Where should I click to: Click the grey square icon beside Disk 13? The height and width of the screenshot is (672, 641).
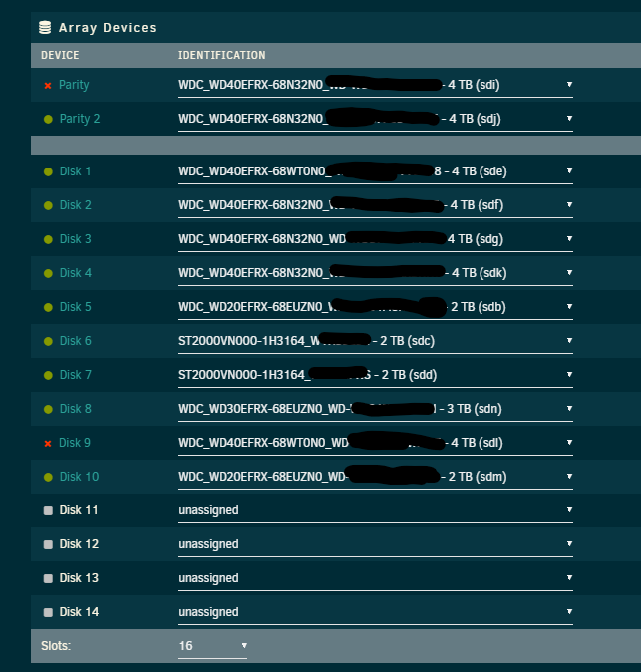(48, 578)
